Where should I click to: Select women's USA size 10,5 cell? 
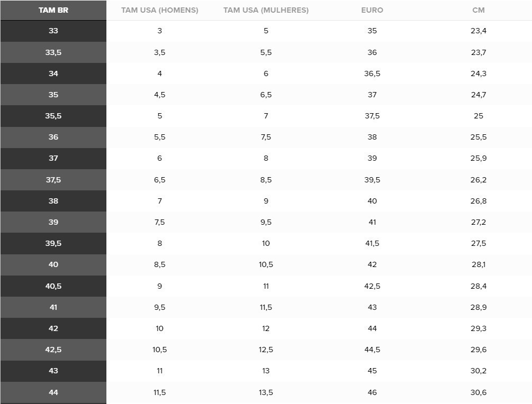pyautogui.click(x=266, y=265)
